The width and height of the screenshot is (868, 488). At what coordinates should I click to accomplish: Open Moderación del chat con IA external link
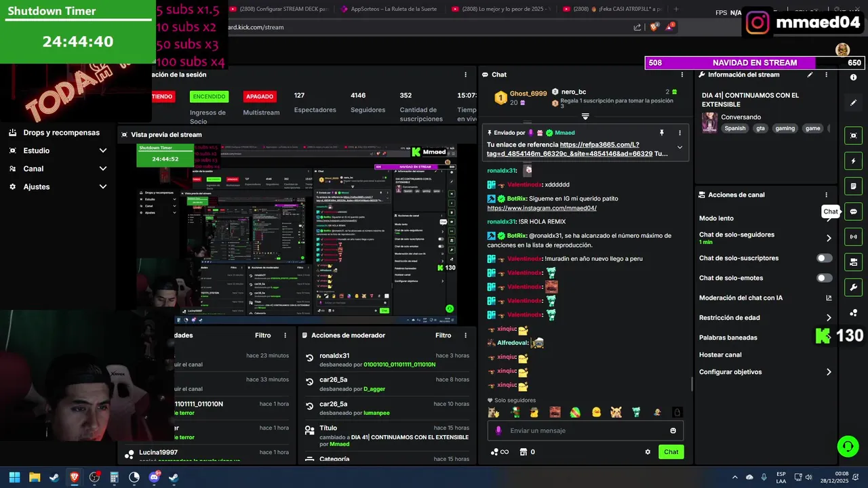(x=829, y=298)
